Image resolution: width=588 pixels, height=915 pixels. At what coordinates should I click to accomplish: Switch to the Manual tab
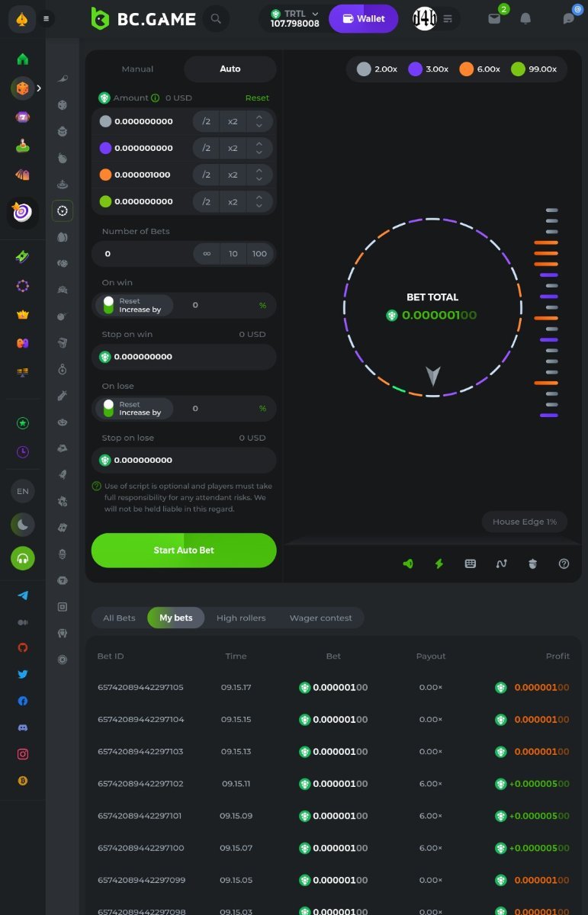[137, 69]
